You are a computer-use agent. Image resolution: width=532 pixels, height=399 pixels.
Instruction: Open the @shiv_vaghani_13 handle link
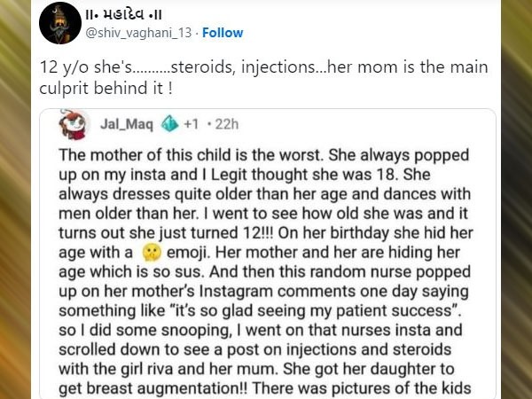pos(138,33)
